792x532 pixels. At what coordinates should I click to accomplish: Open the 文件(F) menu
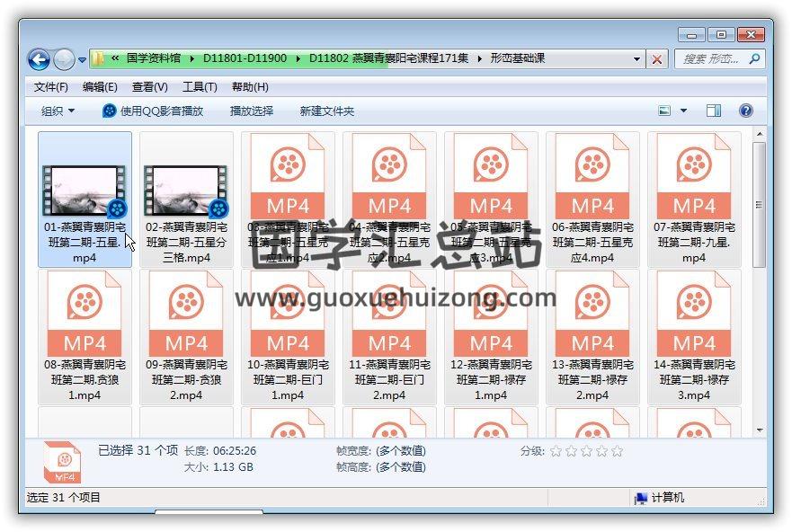pyautogui.click(x=50, y=87)
